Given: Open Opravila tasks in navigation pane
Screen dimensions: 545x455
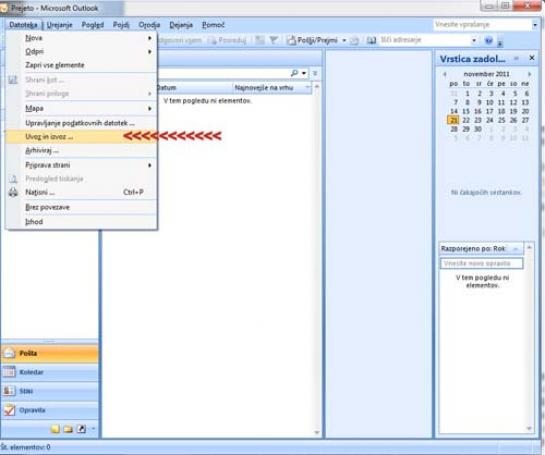Looking at the screenshot, I should (50, 410).
